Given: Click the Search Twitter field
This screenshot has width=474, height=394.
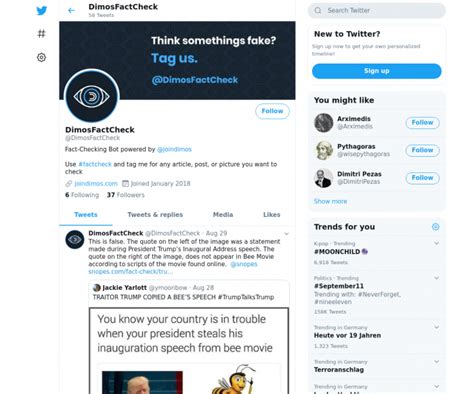Looking at the screenshot, I should point(377,11).
